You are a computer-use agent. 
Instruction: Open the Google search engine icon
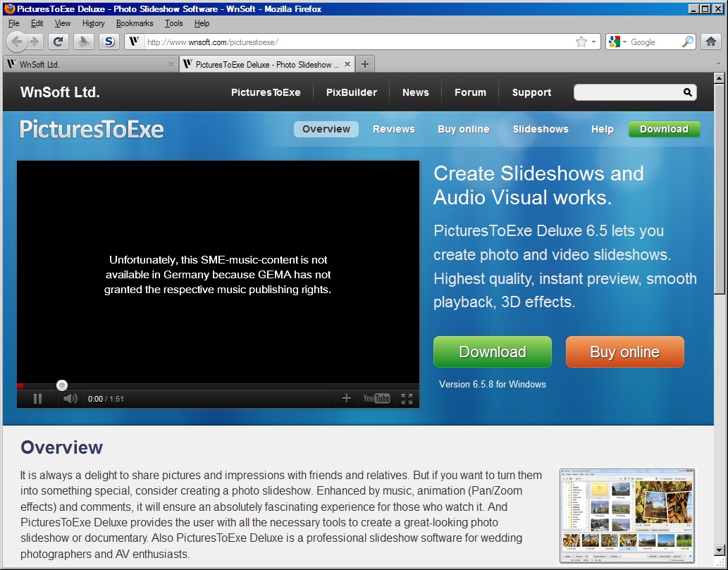[x=615, y=42]
